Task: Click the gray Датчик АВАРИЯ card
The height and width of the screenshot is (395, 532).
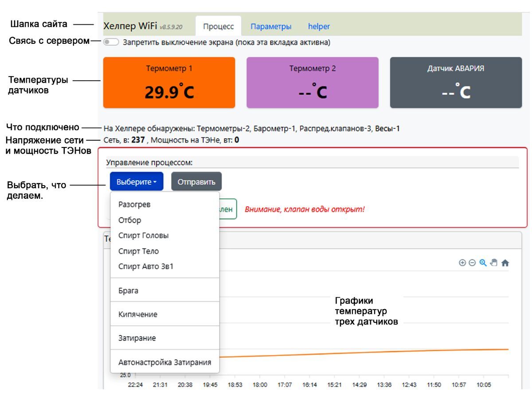Action: pos(456,82)
